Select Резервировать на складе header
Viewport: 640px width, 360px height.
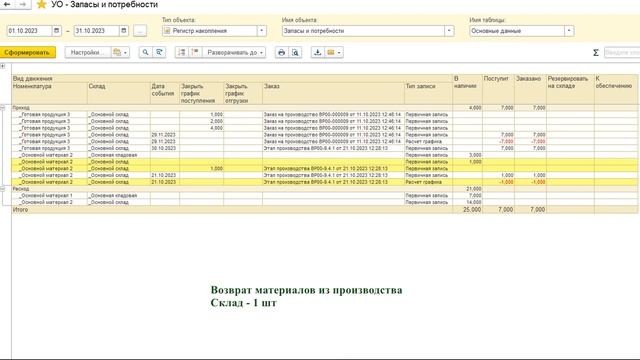(570, 89)
